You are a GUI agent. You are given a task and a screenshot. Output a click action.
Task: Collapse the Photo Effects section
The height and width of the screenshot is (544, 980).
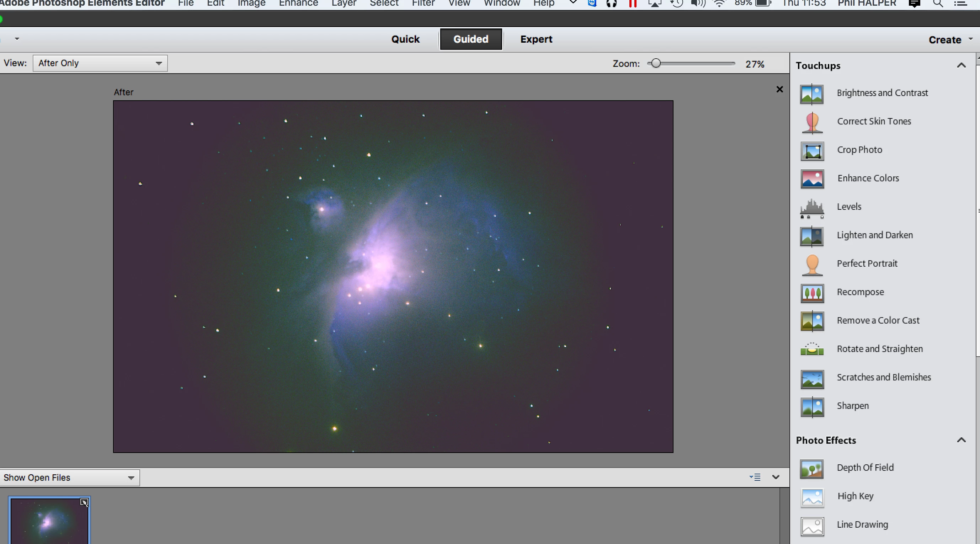(961, 440)
